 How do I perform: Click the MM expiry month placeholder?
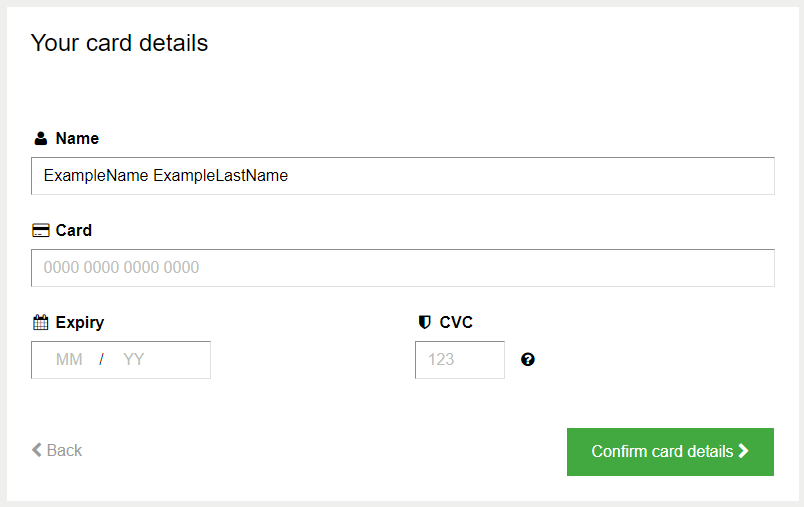point(69,359)
